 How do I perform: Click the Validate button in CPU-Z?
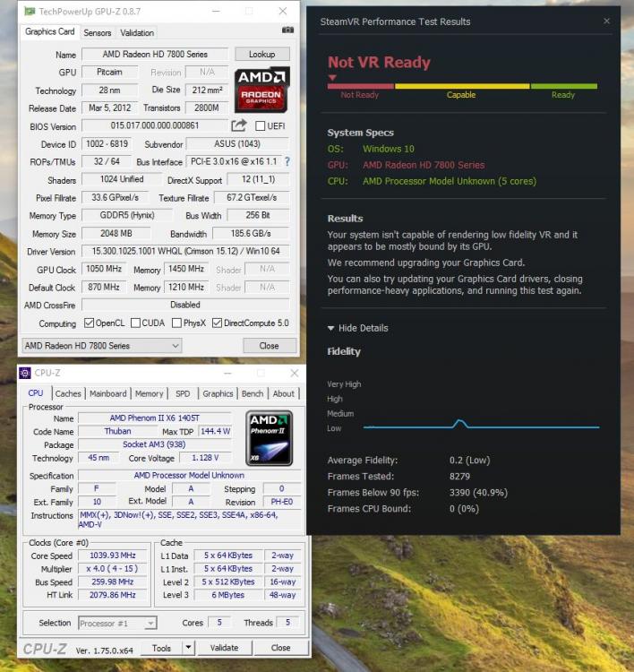[x=224, y=648]
